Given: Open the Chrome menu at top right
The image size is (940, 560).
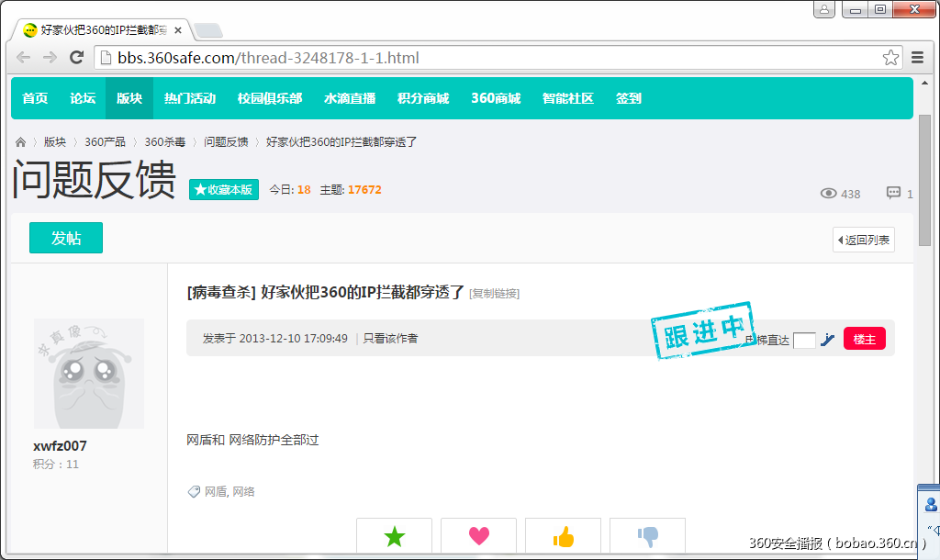Looking at the screenshot, I should click(x=917, y=57).
